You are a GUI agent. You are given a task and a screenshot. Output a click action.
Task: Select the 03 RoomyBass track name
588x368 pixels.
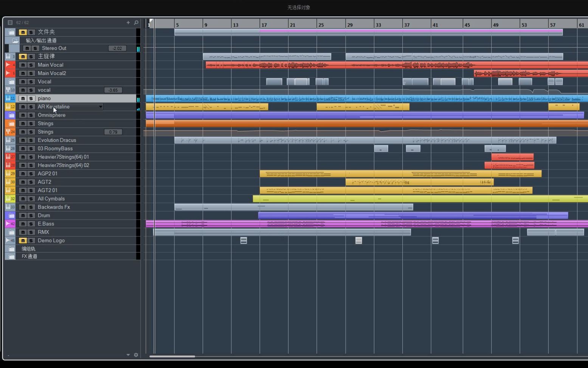point(55,149)
